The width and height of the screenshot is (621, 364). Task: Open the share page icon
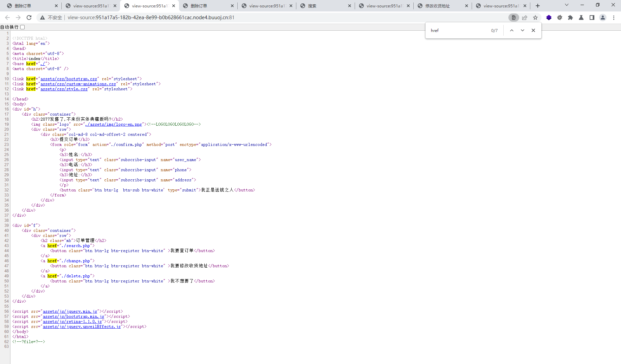click(525, 18)
